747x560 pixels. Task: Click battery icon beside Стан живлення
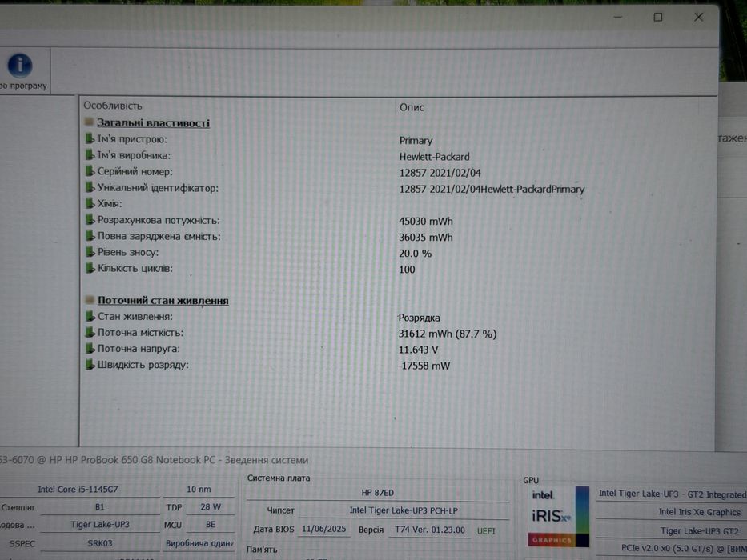(x=90, y=316)
